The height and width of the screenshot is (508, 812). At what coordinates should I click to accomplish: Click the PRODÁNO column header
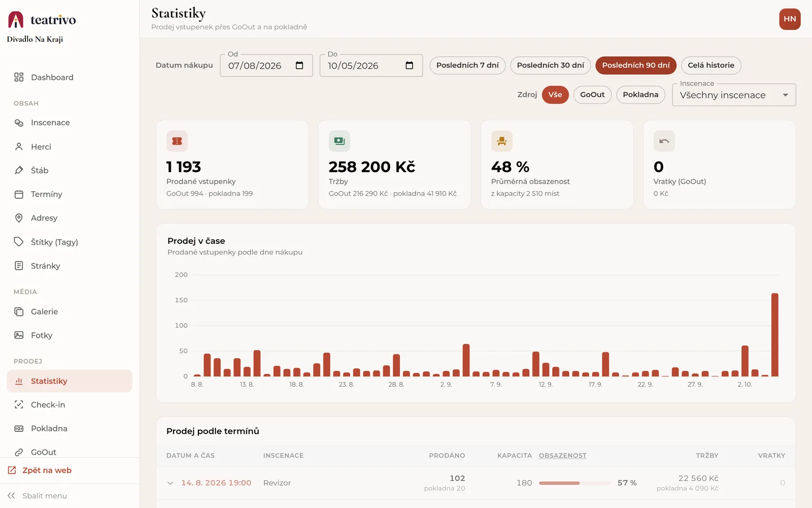point(447,456)
